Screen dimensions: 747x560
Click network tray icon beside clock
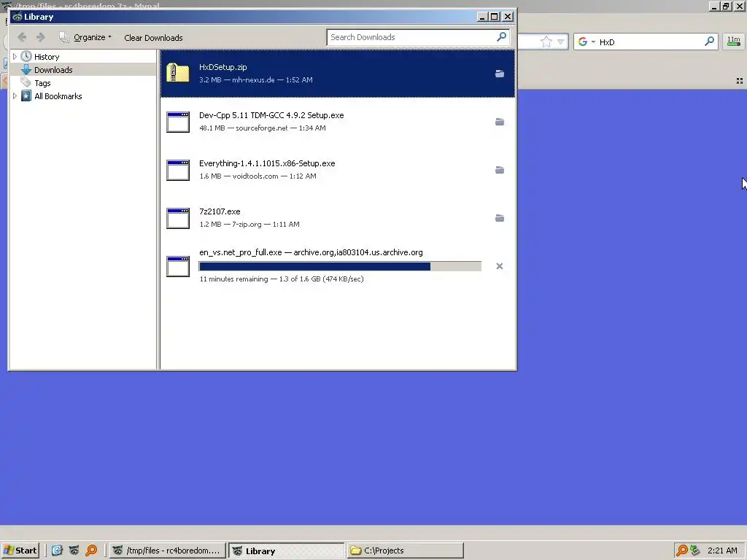(x=694, y=551)
